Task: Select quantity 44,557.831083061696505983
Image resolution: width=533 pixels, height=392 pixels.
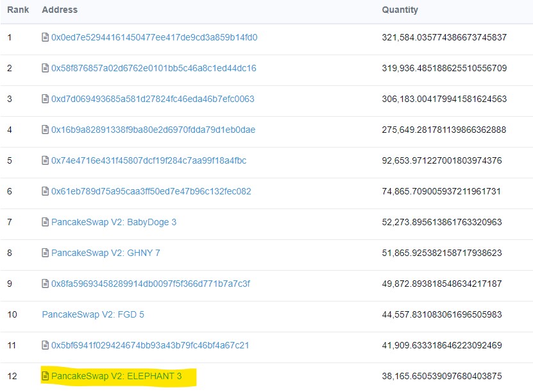Action: (442, 314)
